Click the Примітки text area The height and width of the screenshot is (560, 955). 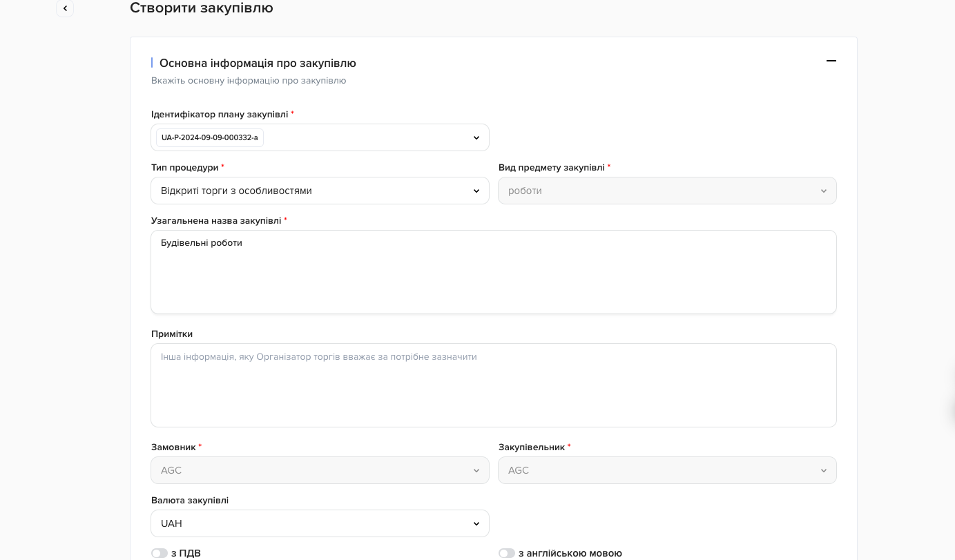click(x=494, y=385)
